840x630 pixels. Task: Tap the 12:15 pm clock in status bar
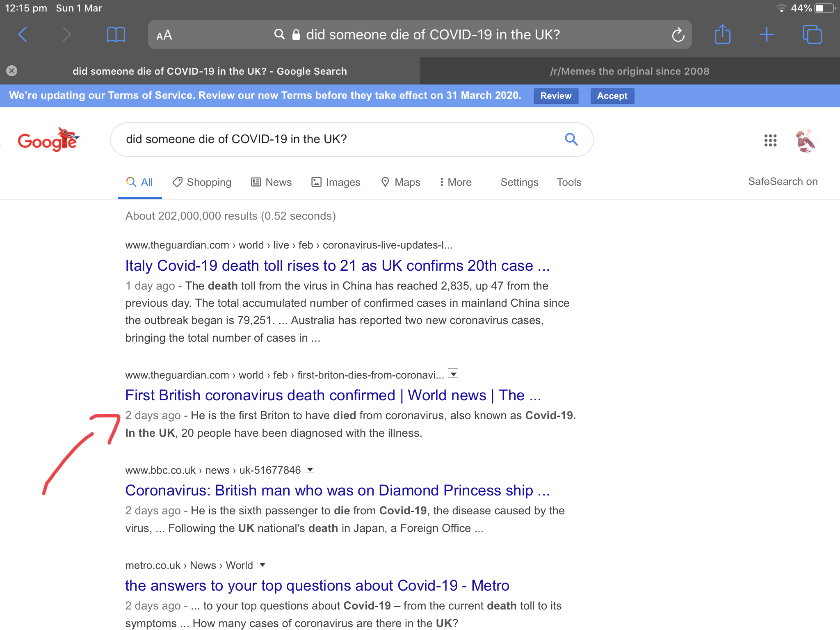coord(26,8)
